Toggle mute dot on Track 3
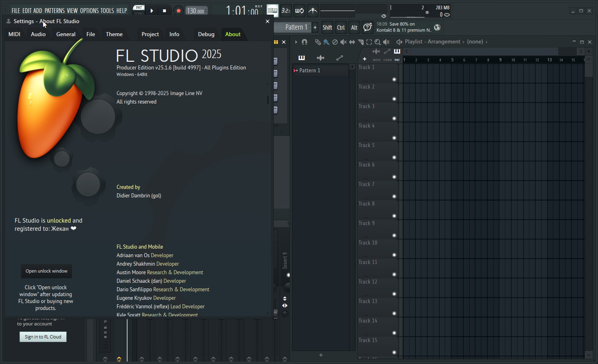 click(394, 119)
